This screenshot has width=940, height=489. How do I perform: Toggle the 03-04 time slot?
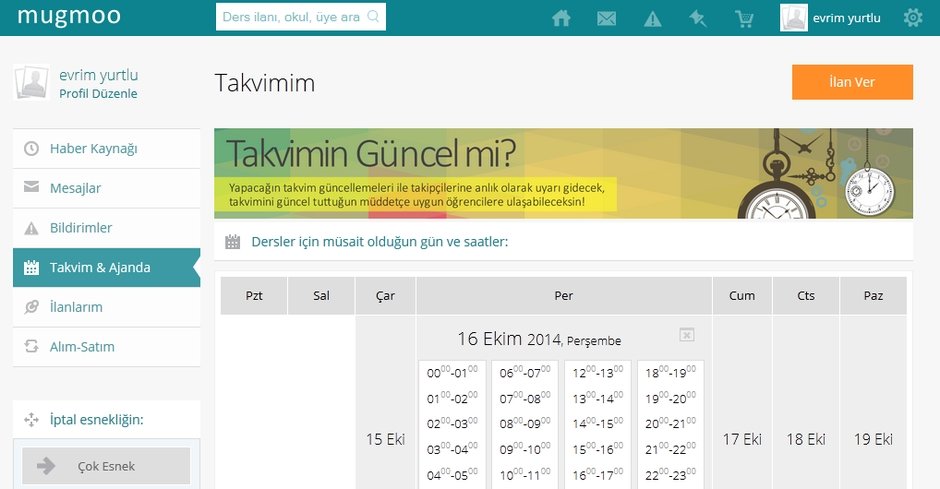(452, 449)
